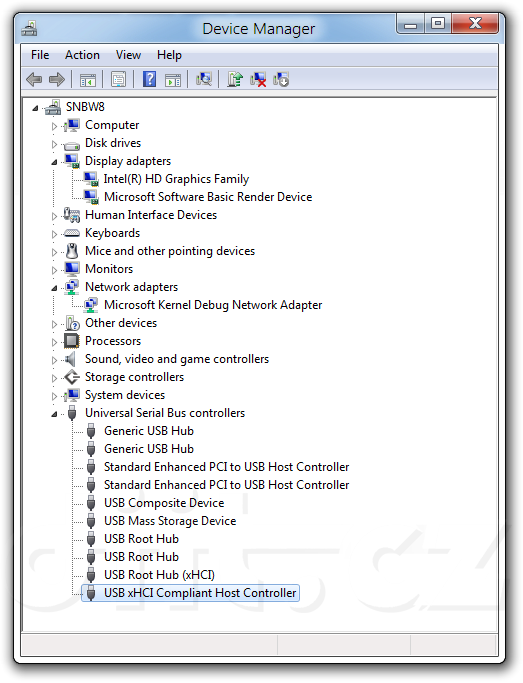Open the File menu
Image resolution: width=523 pixels, height=683 pixels.
40,55
